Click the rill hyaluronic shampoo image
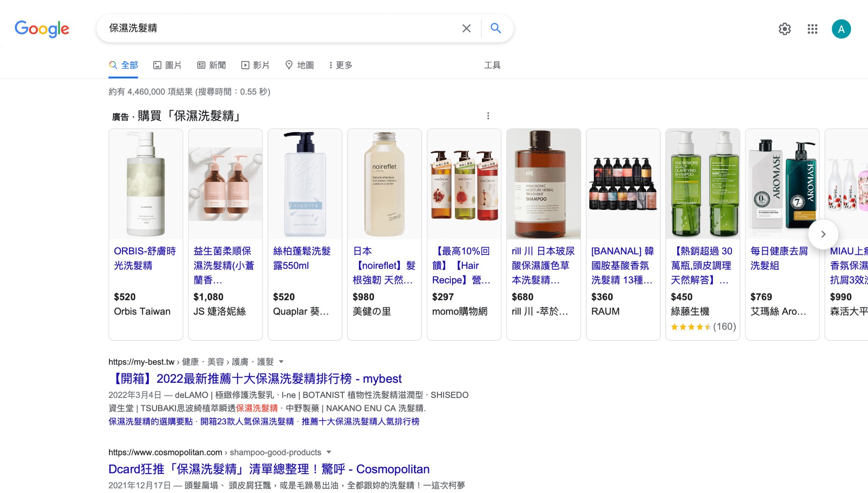Image resolution: width=868 pixels, height=493 pixels. point(544,184)
